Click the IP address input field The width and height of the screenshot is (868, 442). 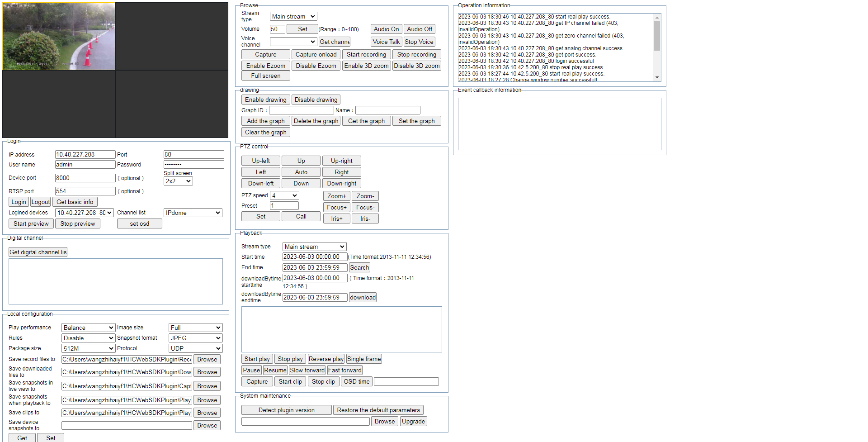point(85,154)
